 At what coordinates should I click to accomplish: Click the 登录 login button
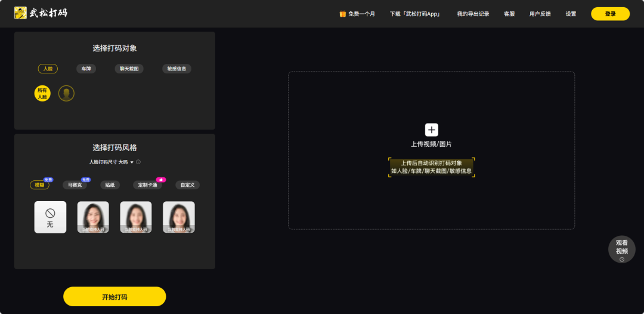(610, 14)
